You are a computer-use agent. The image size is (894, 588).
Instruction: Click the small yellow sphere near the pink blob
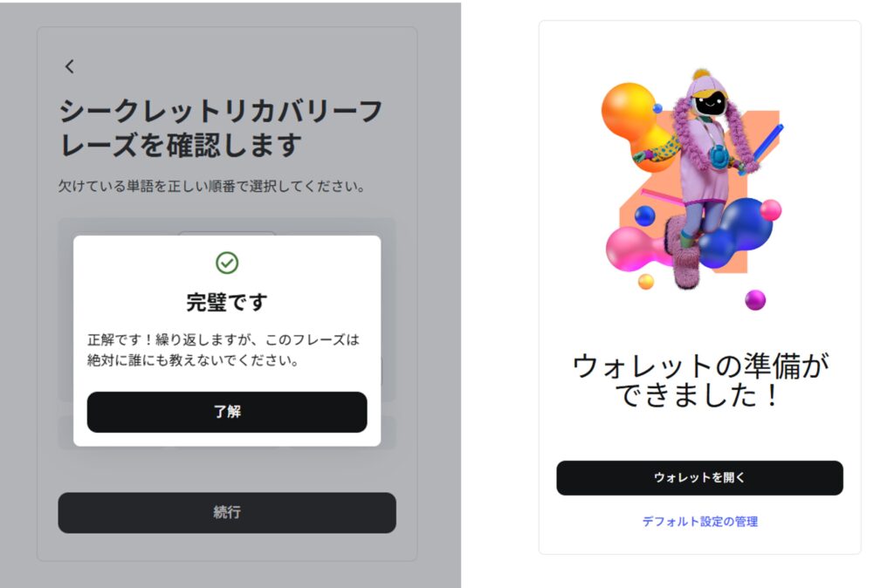pos(646,282)
